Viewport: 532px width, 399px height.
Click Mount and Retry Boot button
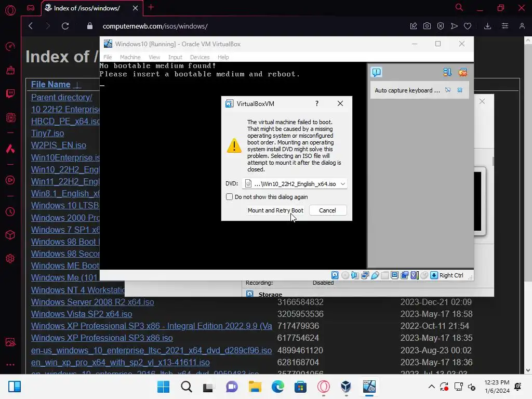click(x=275, y=210)
